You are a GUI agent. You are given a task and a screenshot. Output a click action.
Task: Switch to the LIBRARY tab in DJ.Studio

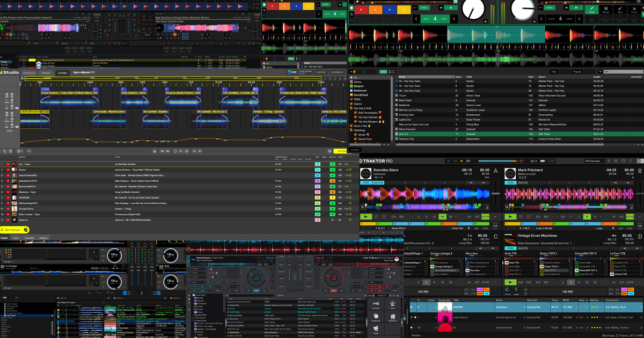point(46,72)
